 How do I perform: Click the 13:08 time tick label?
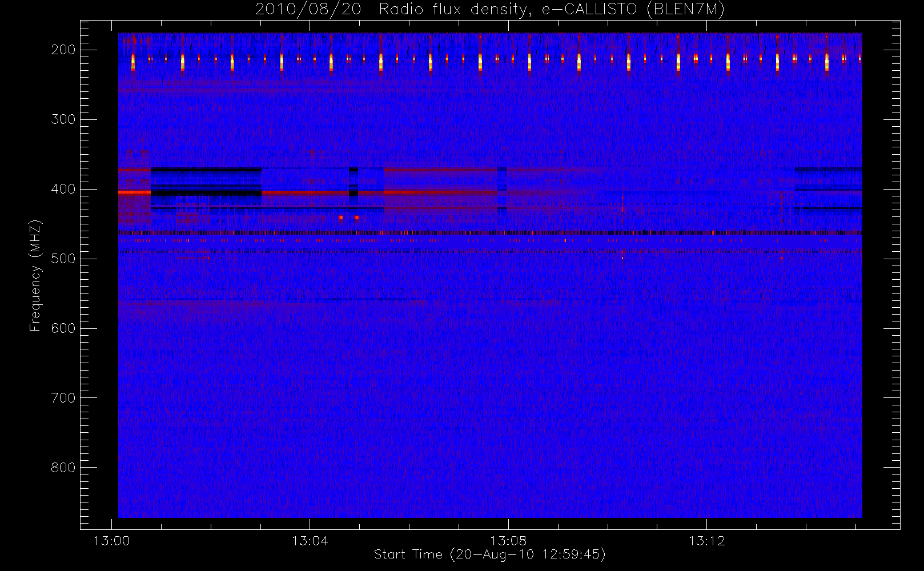point(508,541)
